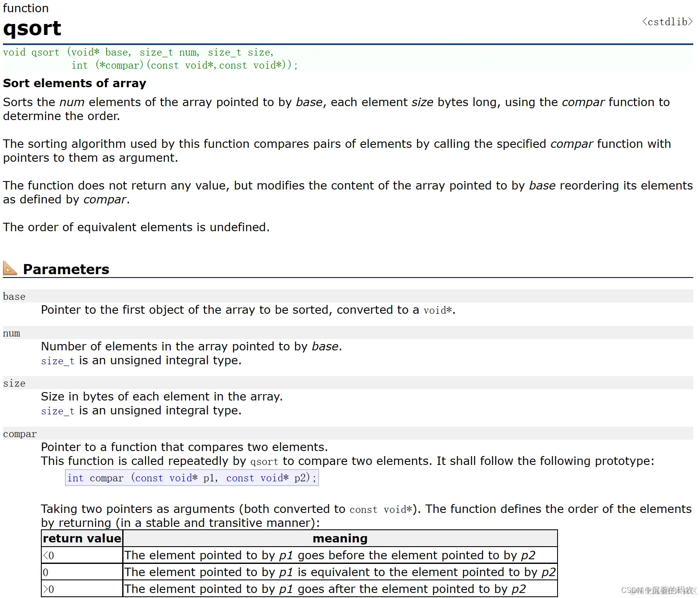Click the '<0' return value cell
700x598 pixels.
tap(82, 555)
